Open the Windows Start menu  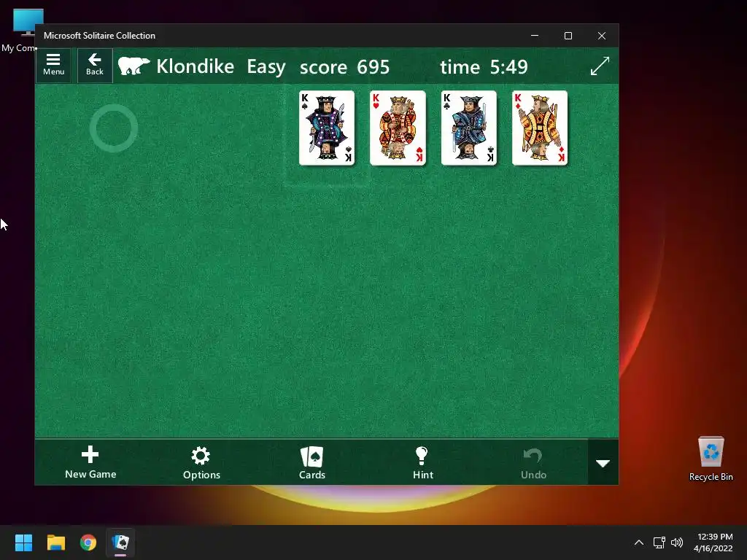[x=23, y=542]
